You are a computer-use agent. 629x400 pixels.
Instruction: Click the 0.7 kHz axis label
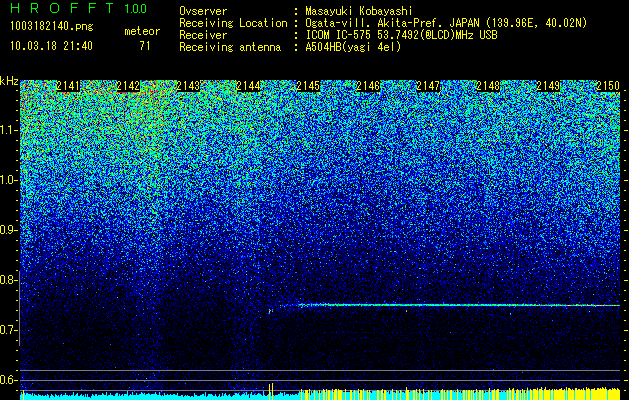pos(8,330)
